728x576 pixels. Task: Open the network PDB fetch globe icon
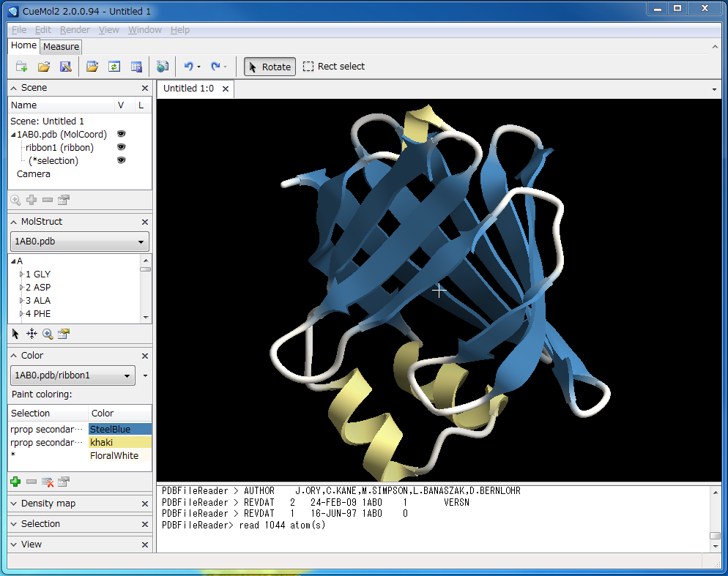(162, 66)
